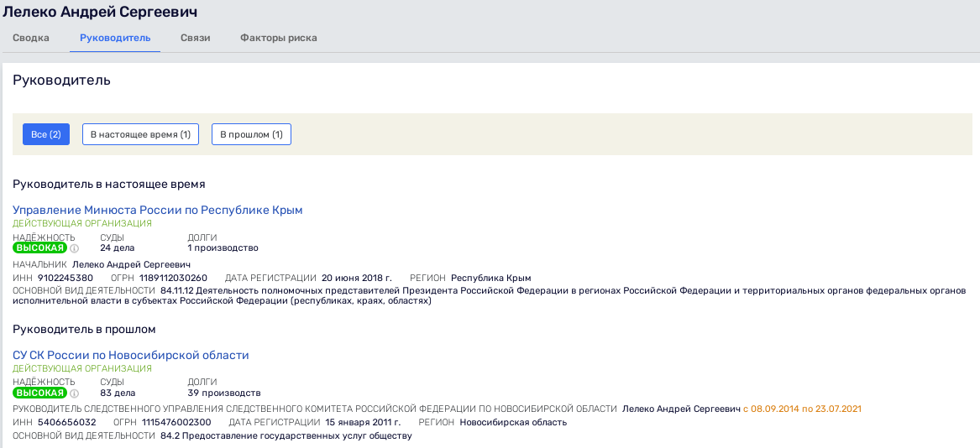Select the Все (2) filter button
This screenshot has width=980, height=448.
[45, 134]
